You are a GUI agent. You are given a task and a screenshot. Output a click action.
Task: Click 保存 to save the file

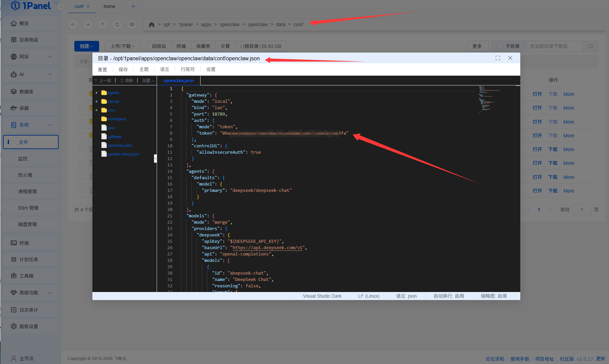(x=123, y=69)
